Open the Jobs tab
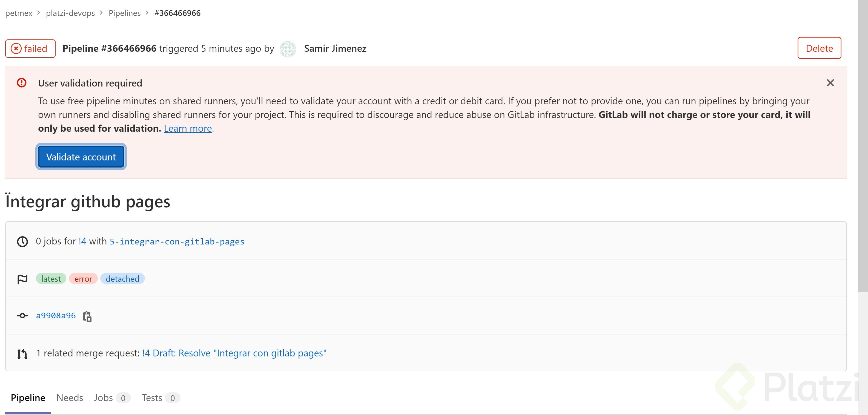 pyautogui.click(x=112, y=398)
